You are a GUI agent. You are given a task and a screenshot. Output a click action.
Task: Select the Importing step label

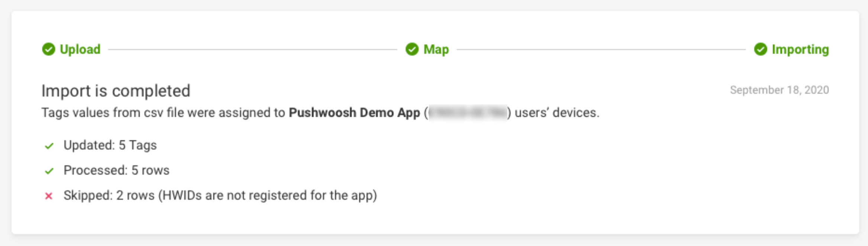point(800,49)
